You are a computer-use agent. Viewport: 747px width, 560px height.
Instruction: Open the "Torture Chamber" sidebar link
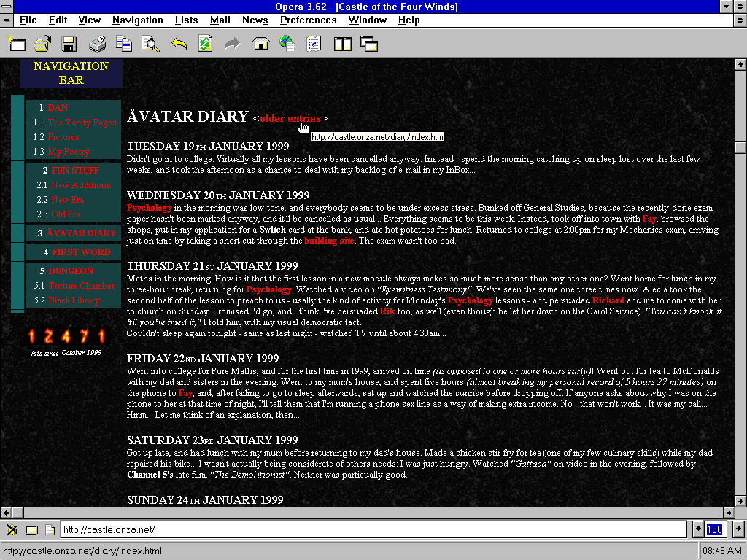pos(82,286)
